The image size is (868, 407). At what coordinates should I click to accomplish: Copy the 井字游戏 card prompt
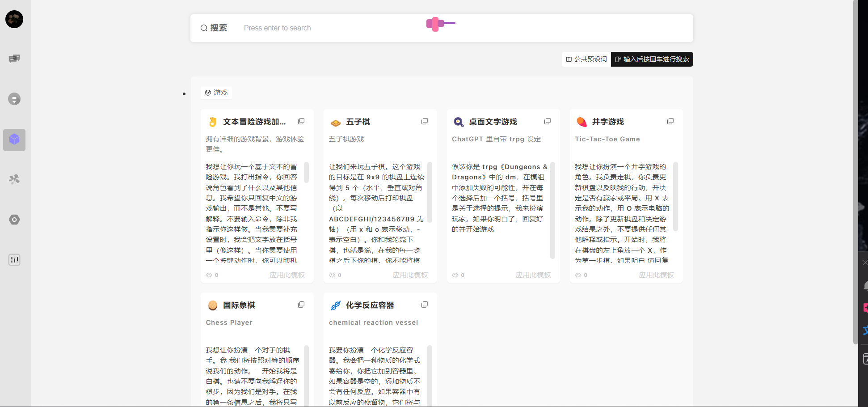(x=670, y=121)
